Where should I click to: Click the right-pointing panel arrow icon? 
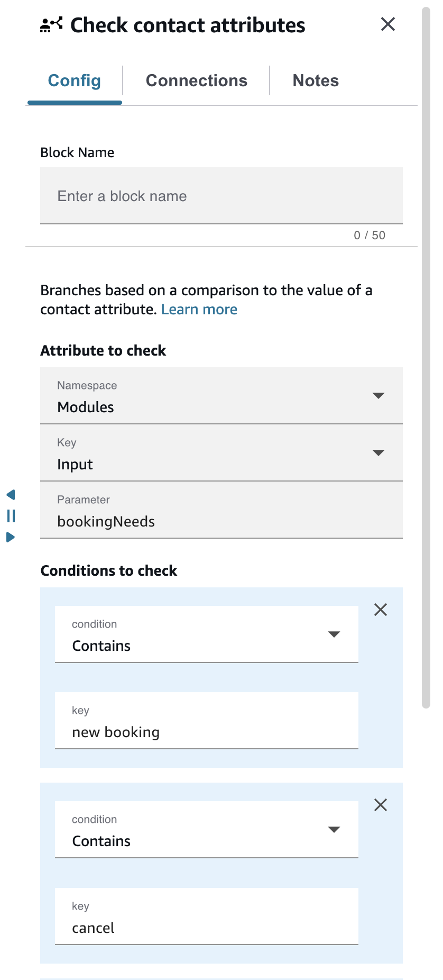click(11, 537)
